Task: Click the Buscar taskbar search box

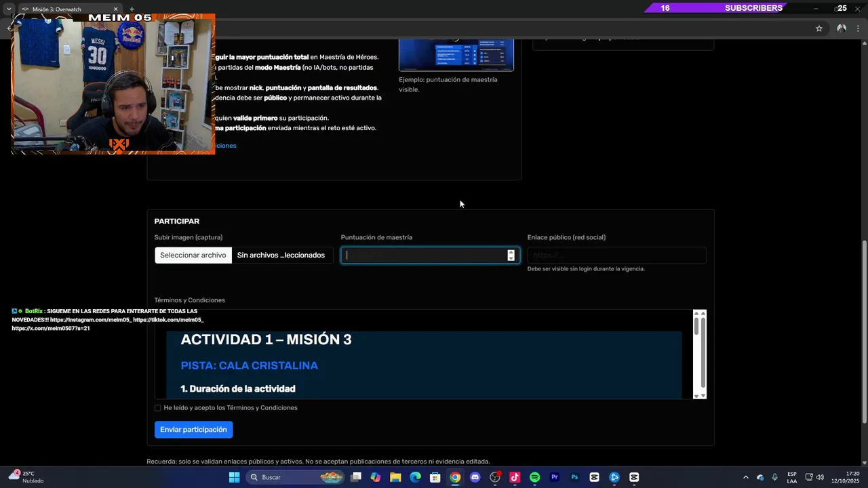Action: (295, 477)
